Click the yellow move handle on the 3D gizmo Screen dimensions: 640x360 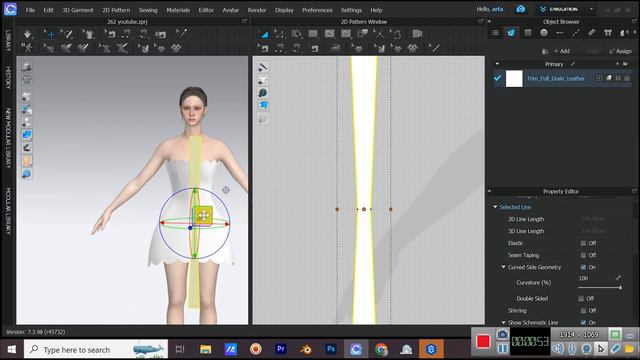click(203, 215)
